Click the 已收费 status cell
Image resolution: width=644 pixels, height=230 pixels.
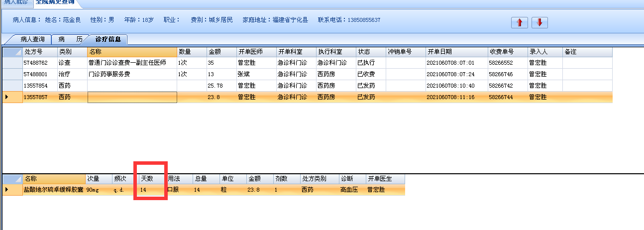(371, 74)
